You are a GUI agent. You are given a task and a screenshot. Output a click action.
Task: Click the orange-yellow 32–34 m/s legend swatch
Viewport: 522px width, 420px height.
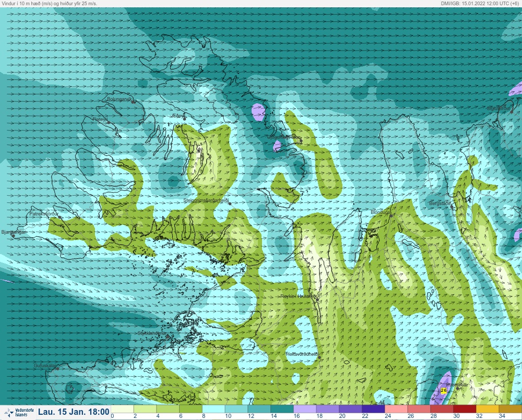pos(488,409)
